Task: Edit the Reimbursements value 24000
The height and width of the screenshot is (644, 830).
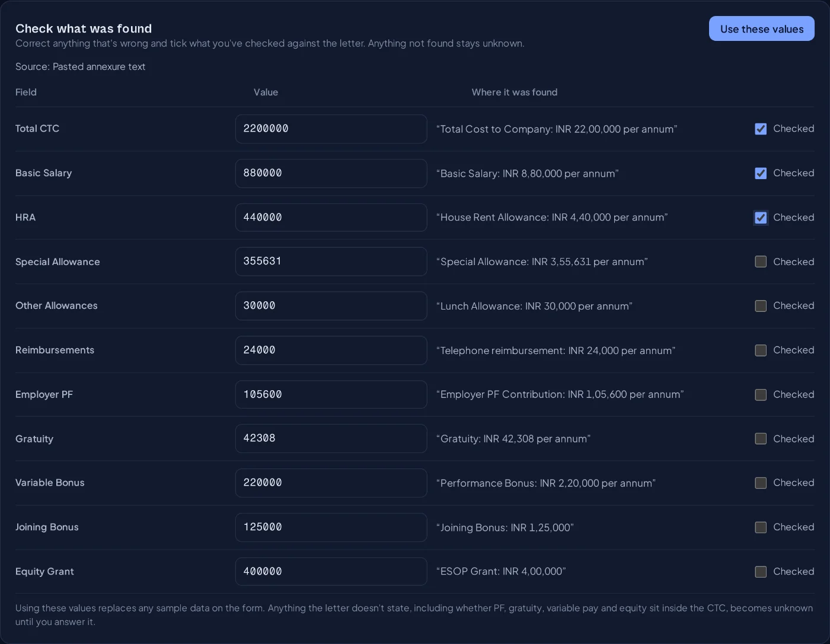Action: 331,350
